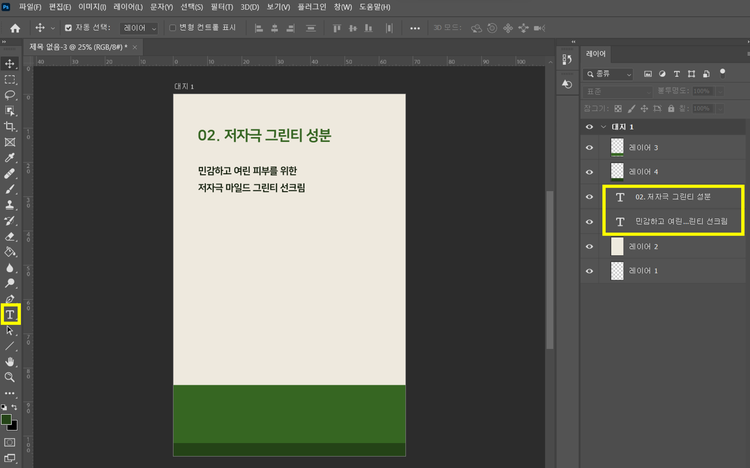Open the 레이어 auto-select dropdown
Screen dimensions: 750x468
pos(139,28)
